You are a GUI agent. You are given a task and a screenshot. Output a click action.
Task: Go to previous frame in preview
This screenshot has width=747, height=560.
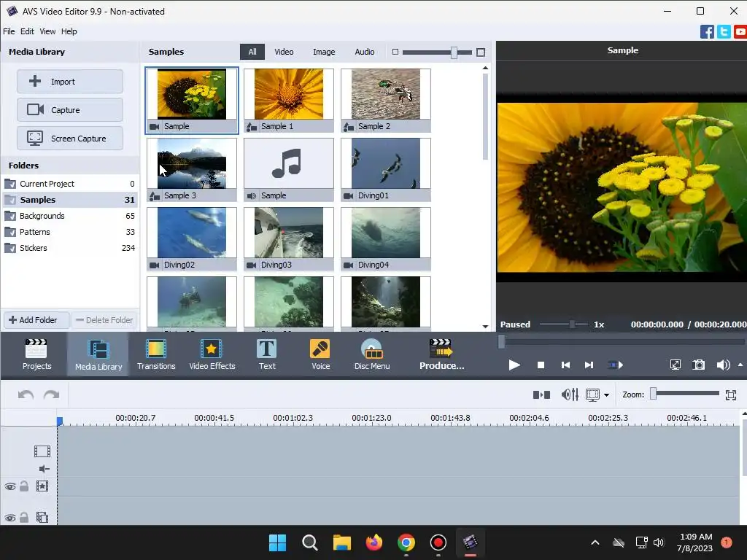click(x=565, y=365)
